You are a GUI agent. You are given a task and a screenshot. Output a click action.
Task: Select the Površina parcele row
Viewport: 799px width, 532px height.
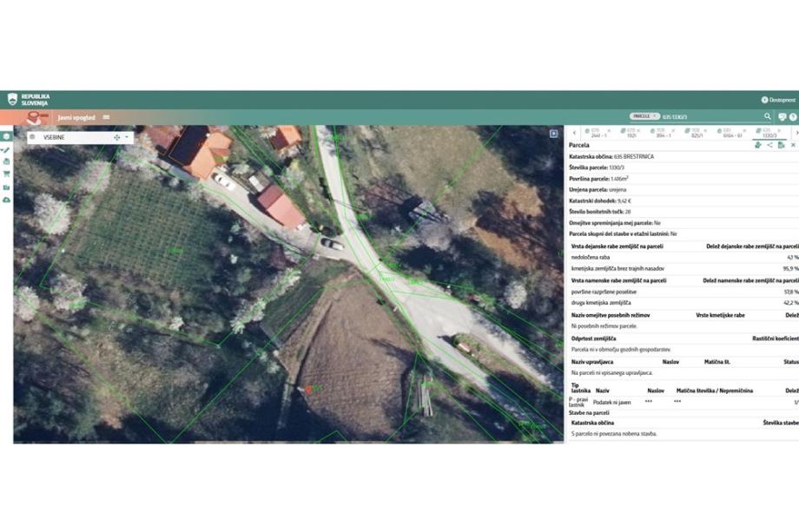pos(683,179)
